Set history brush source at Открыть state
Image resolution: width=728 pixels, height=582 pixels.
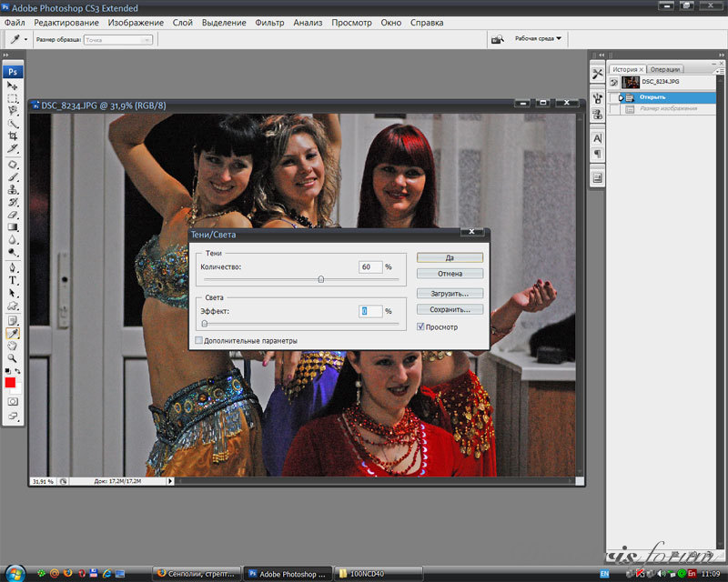click(x=614, y=96)
